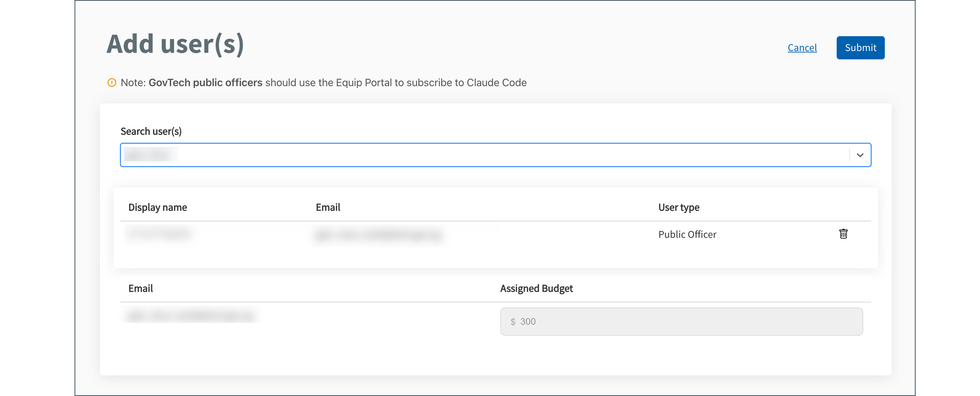Viewport: 980px width, 396px height.
Task: Cancel adding users
Action: click(802, 47)
